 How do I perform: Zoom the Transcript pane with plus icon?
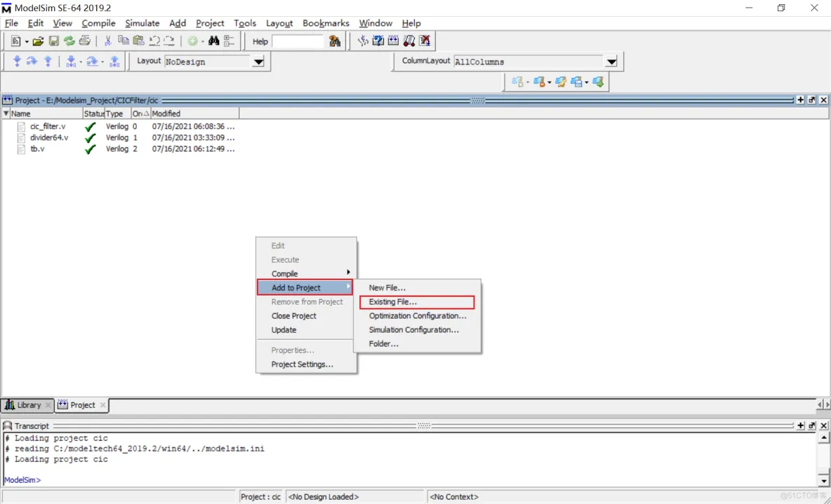800,425
